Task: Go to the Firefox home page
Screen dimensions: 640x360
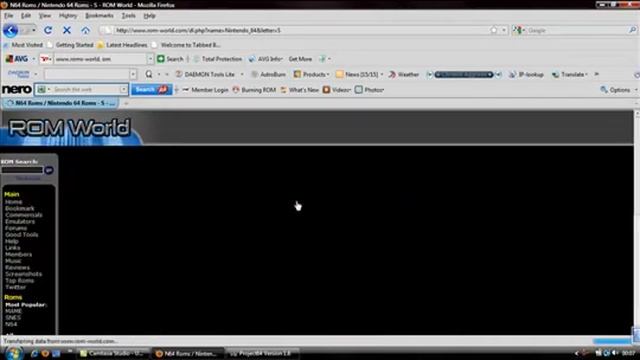Action: (85, 30)
